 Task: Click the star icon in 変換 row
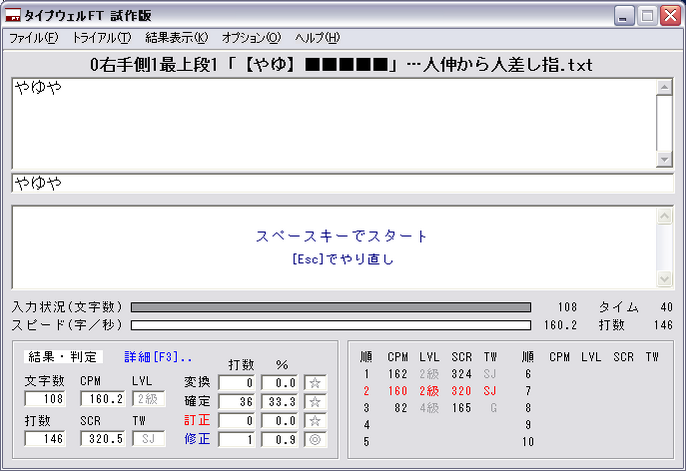click(315, 383)
